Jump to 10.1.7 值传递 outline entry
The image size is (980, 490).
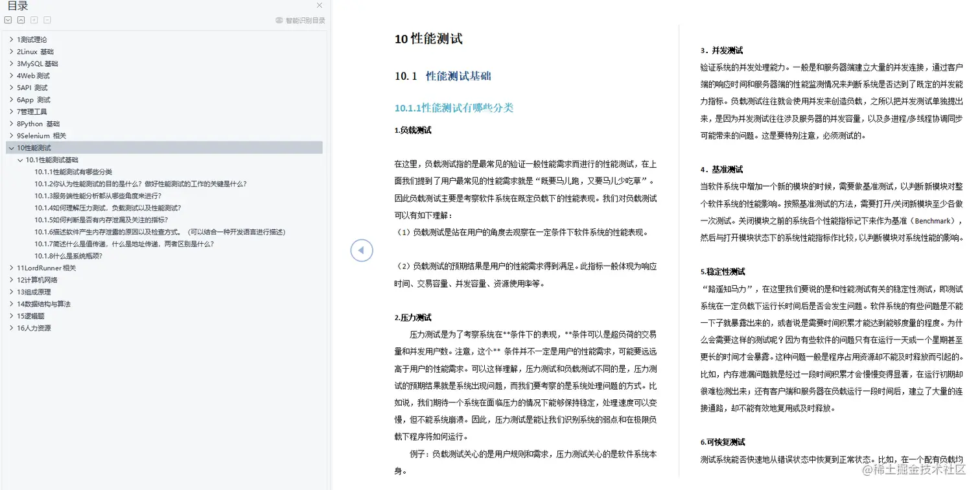pos(124,244)
